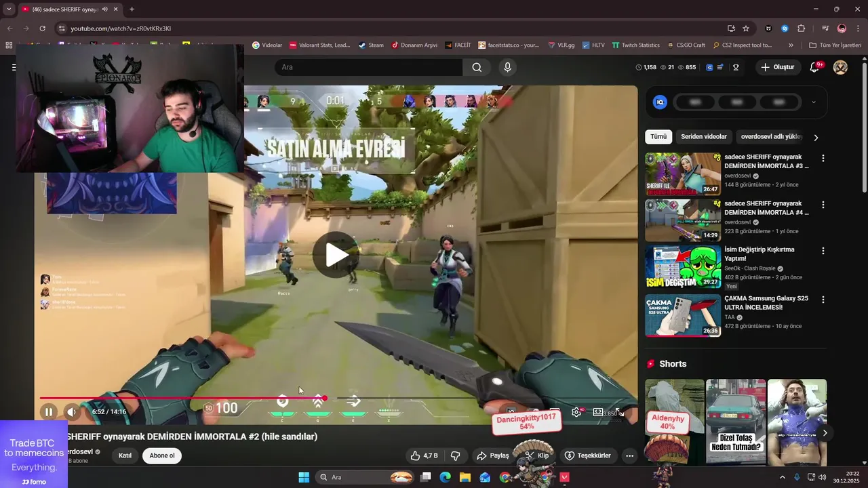Open the Klip clip button
Image resolution: width=868 pixels, height=488 pixels.
point(538,455)
